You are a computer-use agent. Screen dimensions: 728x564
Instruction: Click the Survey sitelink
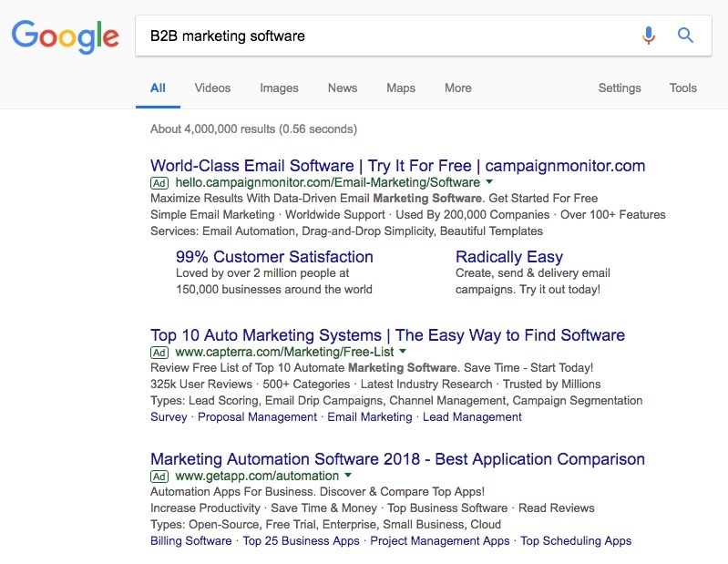[x=169, y=416]
